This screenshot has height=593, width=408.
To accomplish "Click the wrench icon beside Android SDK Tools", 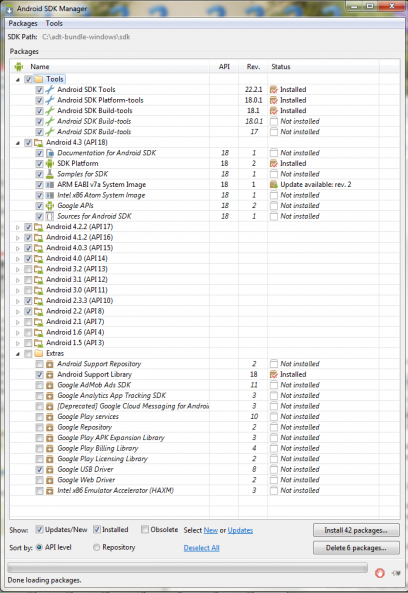I will pos(50,90).
